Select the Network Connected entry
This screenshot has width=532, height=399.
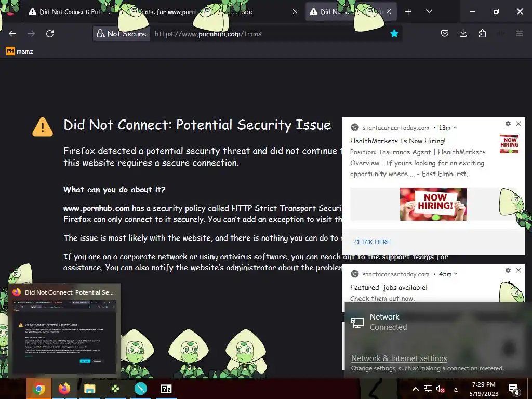tap(437, 322)
